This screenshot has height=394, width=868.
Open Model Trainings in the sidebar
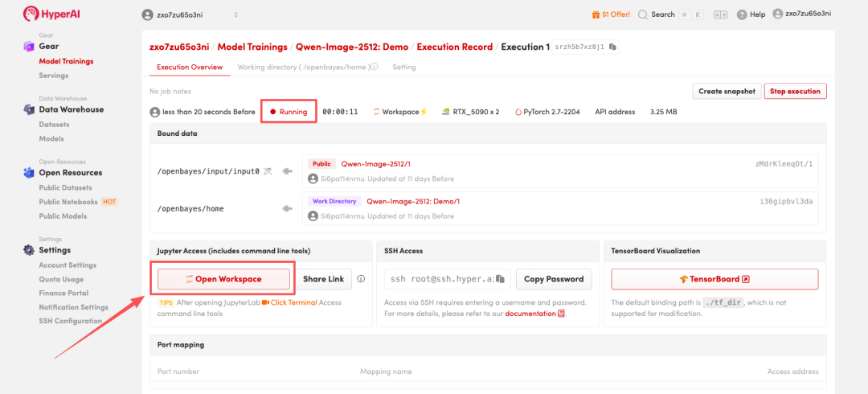(66, 61)
